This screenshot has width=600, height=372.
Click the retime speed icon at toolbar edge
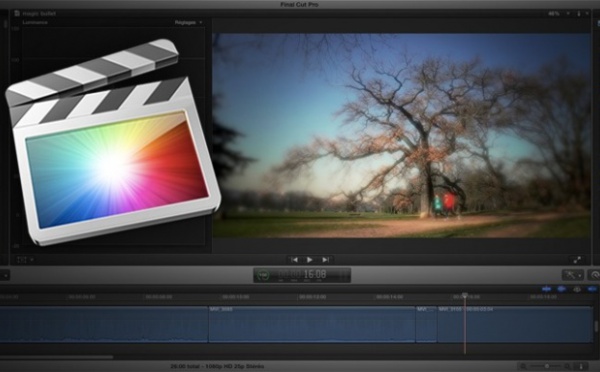coord(594,275)
